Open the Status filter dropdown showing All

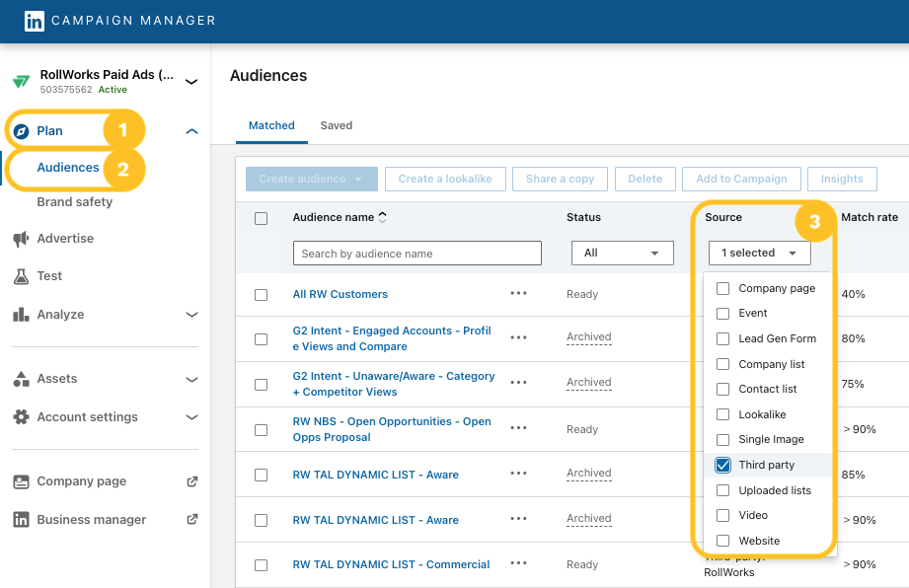coord(622,253)
